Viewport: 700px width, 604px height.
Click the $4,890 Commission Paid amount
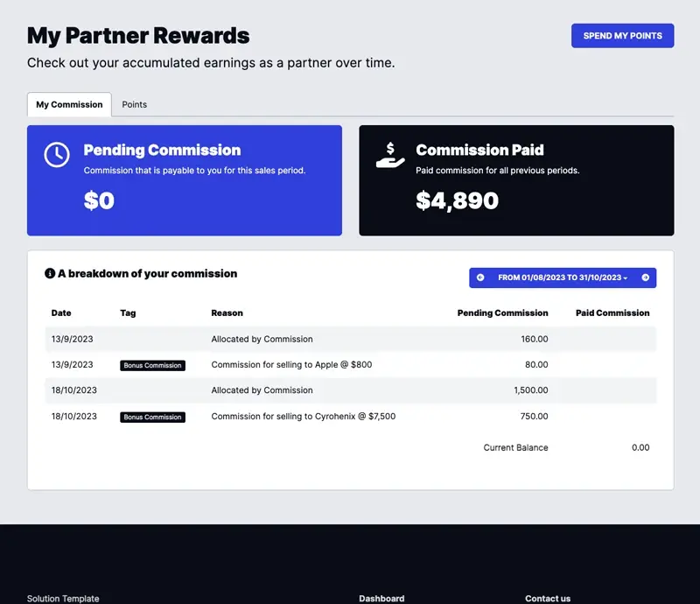(457, 200)
